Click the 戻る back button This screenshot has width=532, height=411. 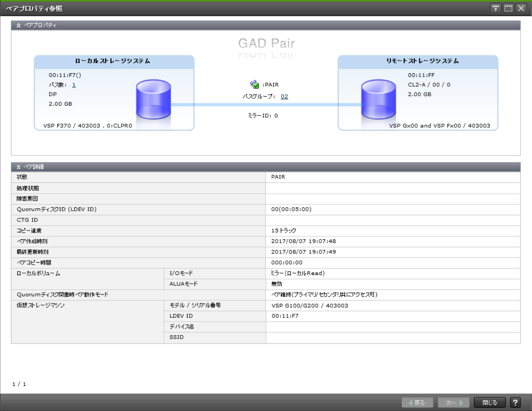click(417, 402)
